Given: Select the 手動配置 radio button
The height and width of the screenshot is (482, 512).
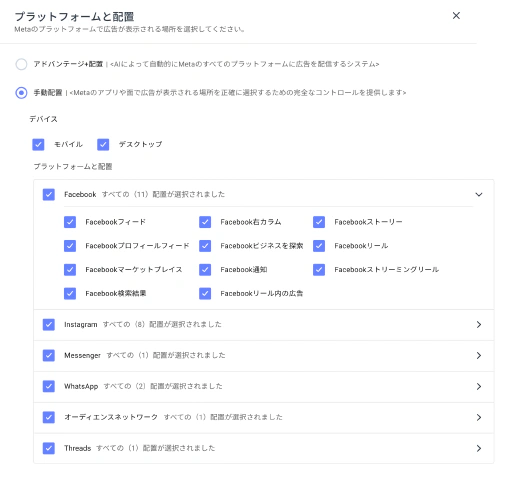Looking at the screenshot, I should click(21, 93).
